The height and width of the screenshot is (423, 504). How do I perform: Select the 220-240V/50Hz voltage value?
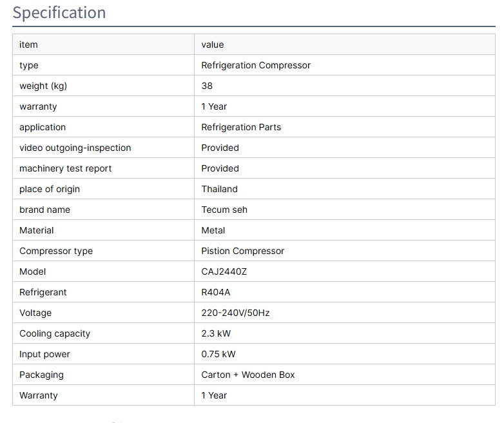235,313
